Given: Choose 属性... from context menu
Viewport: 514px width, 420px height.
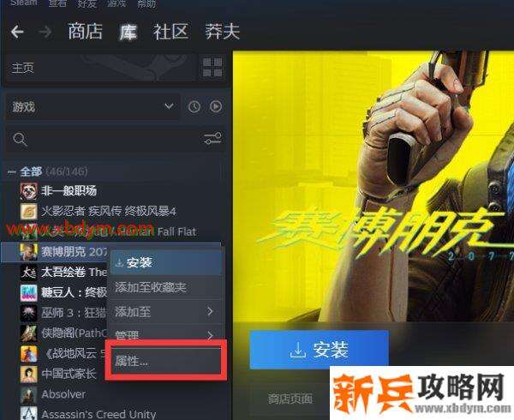Looking at the screenshot, I should point(166,361).
